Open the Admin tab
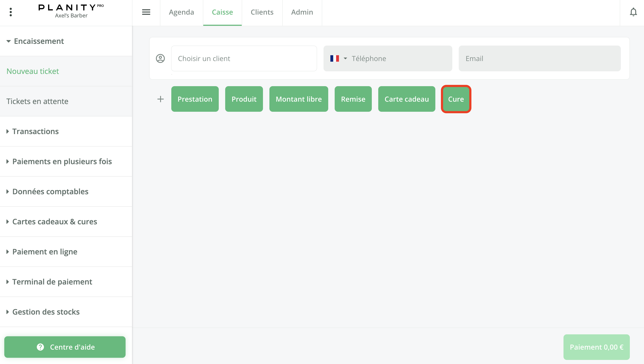This screenshot has width=644, height=364. pyautogui.click(x=302, y=12)
